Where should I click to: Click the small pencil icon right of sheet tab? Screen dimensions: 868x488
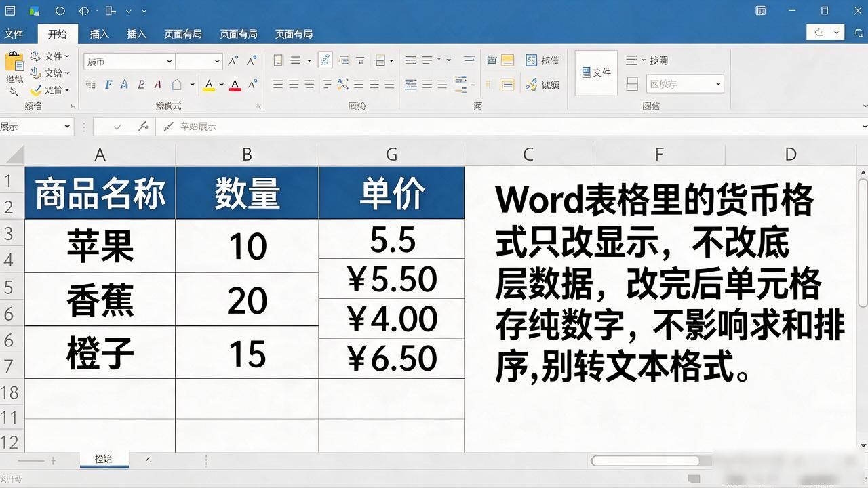tap(149, 460)
